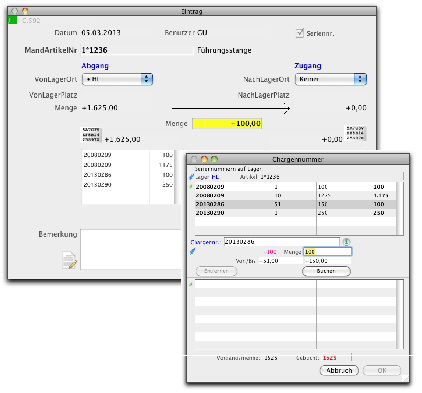Click the Bemerkung note pencil icon
422x393 pixels.
(69, 260)
